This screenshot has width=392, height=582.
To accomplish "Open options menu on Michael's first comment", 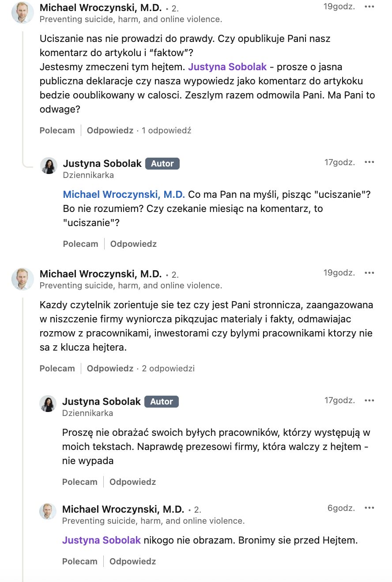I will pos(369,7).
